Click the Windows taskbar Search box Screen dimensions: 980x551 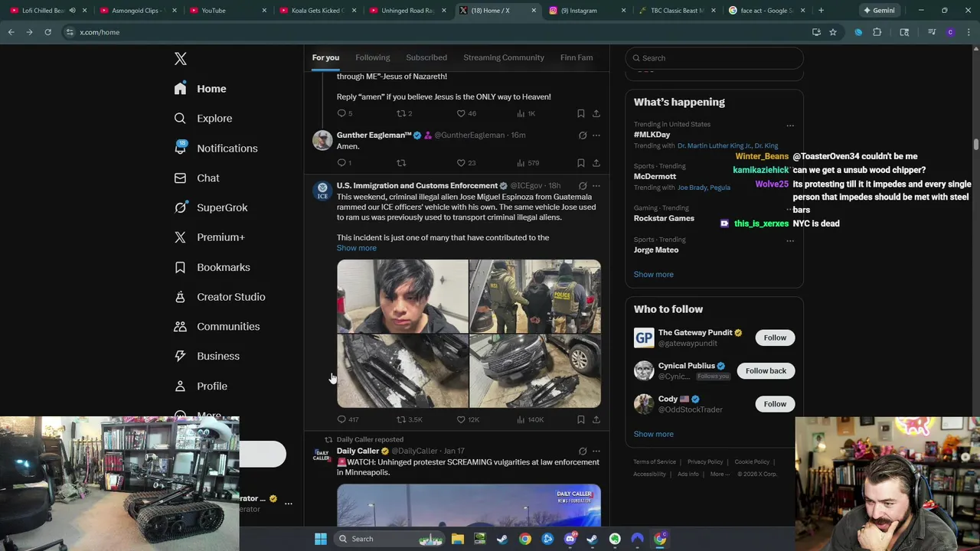390,539
